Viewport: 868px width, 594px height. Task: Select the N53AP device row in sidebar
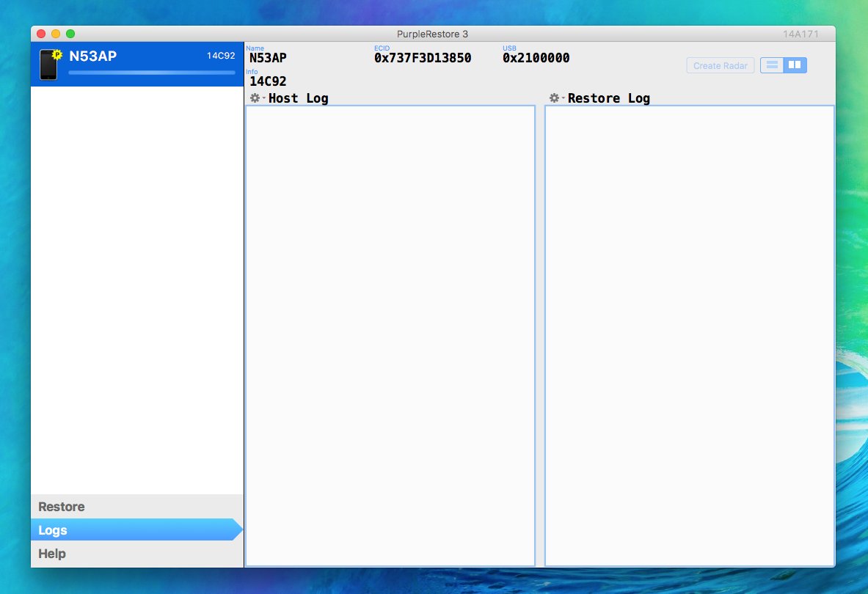[137, 64]
